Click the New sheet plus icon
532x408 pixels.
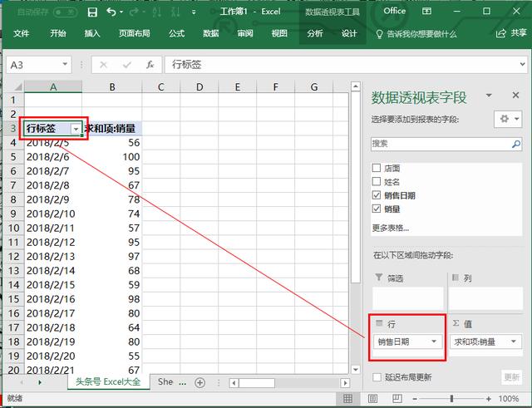[x=199, y=383]
